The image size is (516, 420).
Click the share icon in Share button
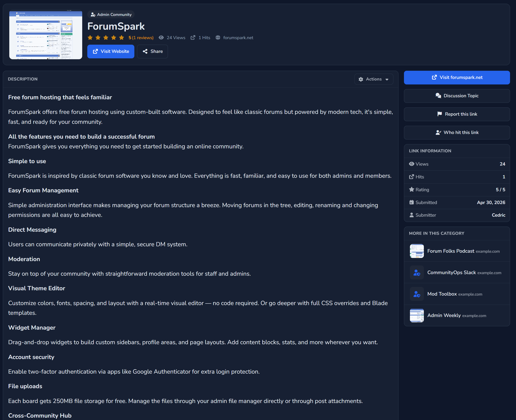click(145, 51)
